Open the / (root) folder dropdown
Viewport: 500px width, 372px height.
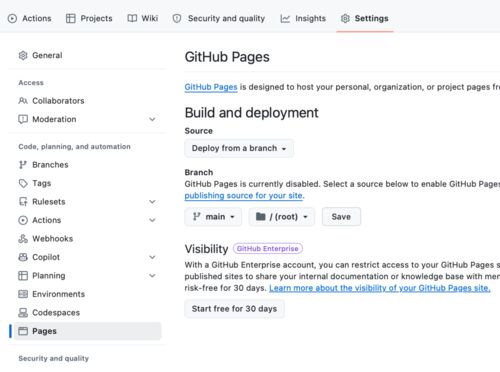pyautogui.click(x=282, y=217)
